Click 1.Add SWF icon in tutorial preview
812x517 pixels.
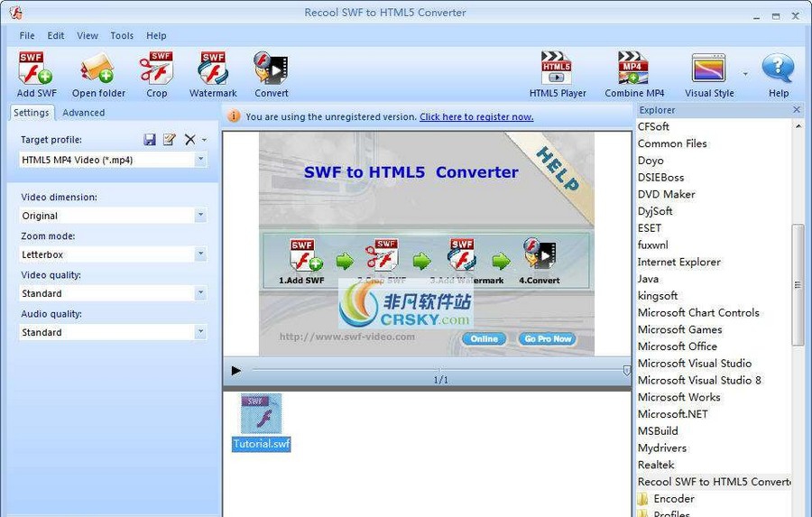click(x=306, y=254)
